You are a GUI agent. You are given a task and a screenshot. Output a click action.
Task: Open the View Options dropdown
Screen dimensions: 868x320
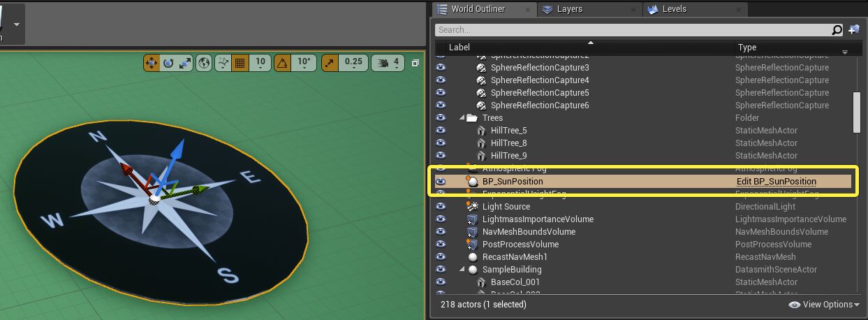pos(824,305)
